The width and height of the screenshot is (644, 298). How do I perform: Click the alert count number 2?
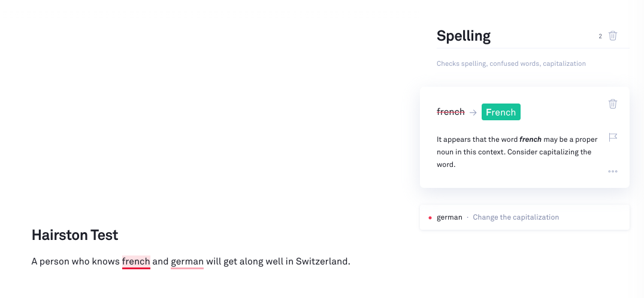pos(600,37)
